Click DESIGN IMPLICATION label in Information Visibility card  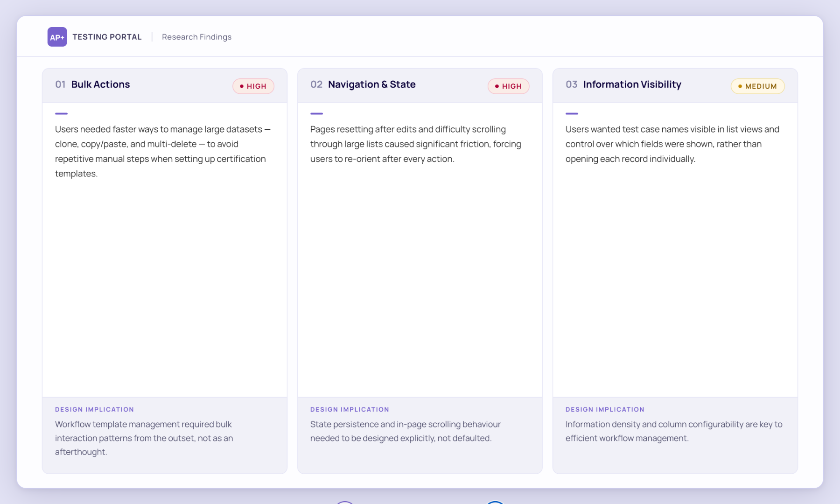click(x=605, y=409)
